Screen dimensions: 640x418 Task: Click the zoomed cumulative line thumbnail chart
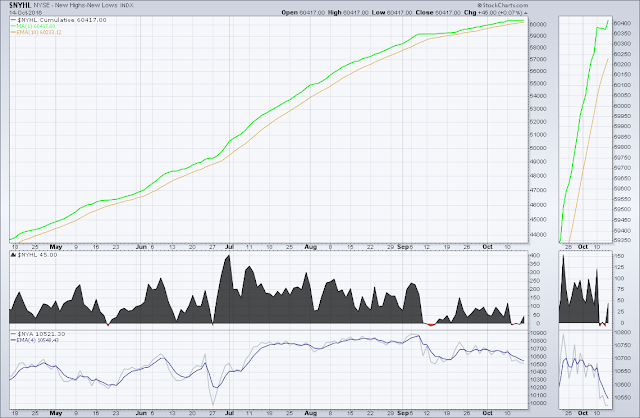pyautogui.click(x=585, y=130)
